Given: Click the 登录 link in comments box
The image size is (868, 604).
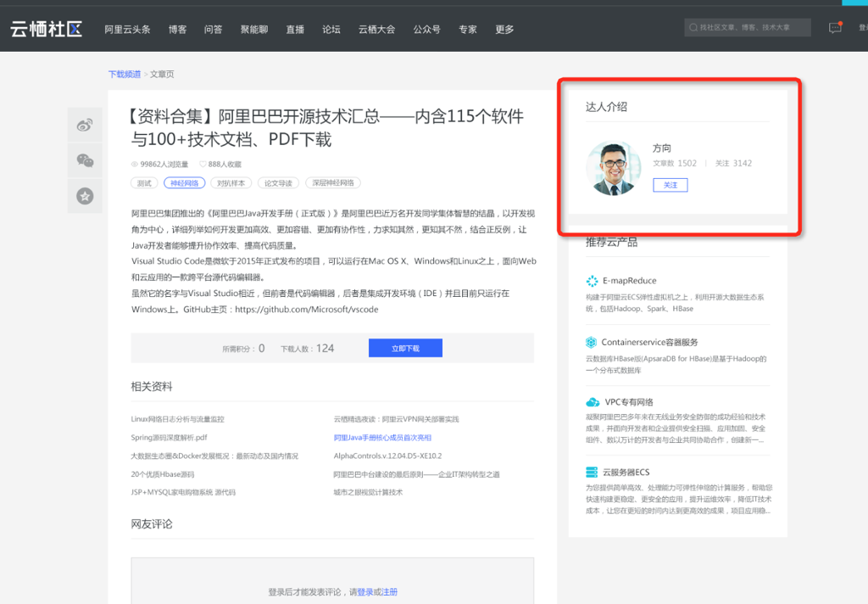Looking at the screenshot, I should [x=364, y=592].
